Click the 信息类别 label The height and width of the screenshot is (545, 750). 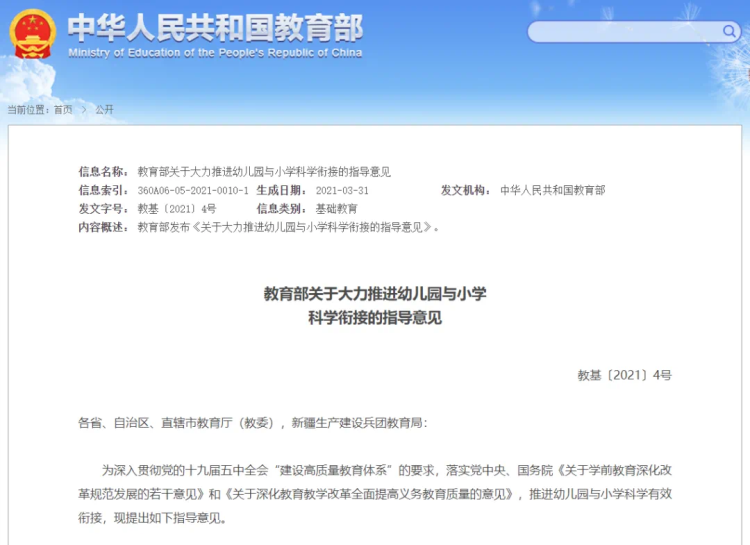coord(282,209)
